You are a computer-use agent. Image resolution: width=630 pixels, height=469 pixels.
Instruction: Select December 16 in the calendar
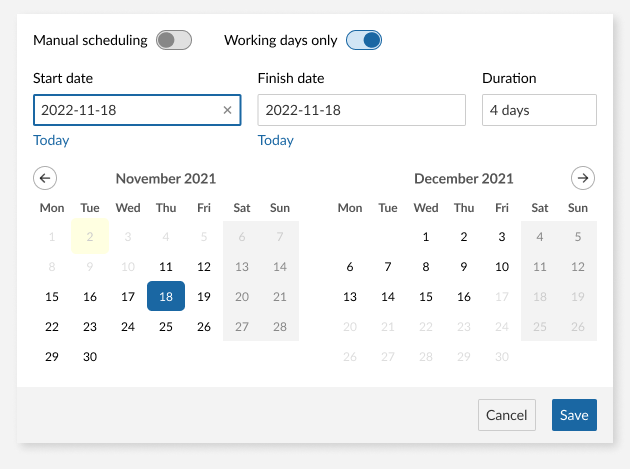click(464, 297)
